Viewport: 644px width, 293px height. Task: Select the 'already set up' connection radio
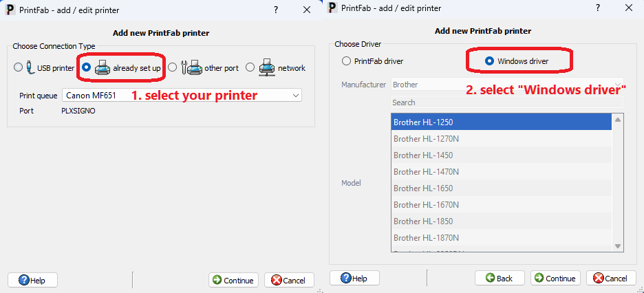[86, 67]
